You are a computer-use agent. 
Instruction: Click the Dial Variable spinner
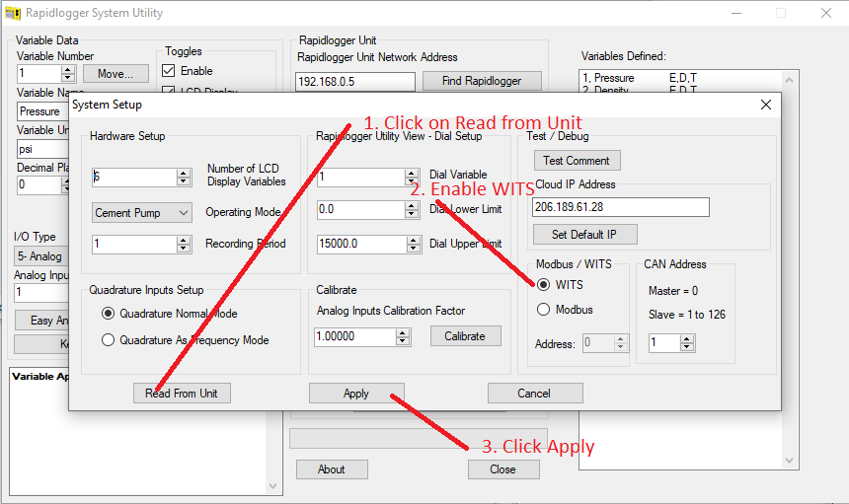[412, 177]
